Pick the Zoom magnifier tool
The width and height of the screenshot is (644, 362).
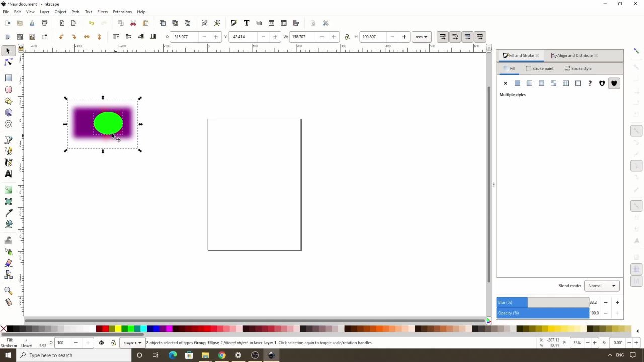click(x=8, y=291)
